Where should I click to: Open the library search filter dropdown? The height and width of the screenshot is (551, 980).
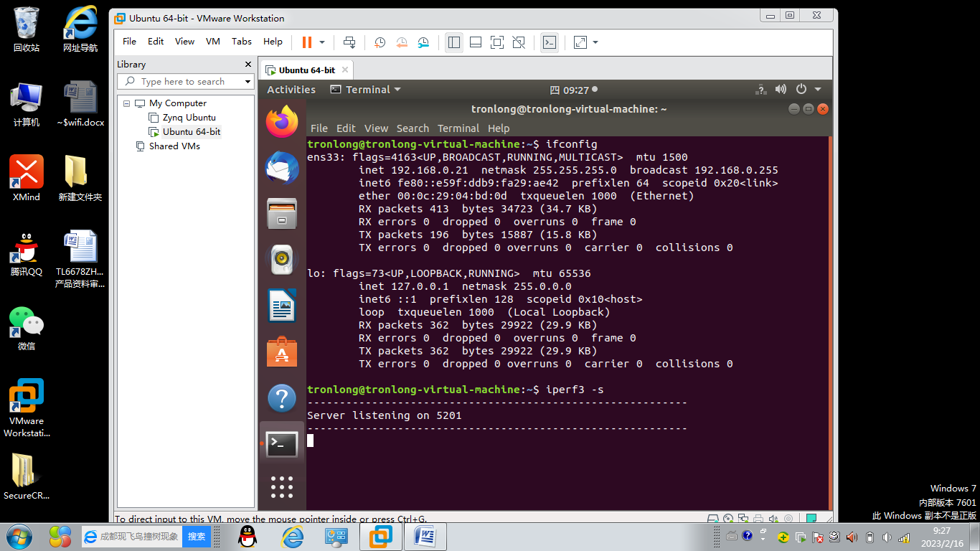coord(248,82)
